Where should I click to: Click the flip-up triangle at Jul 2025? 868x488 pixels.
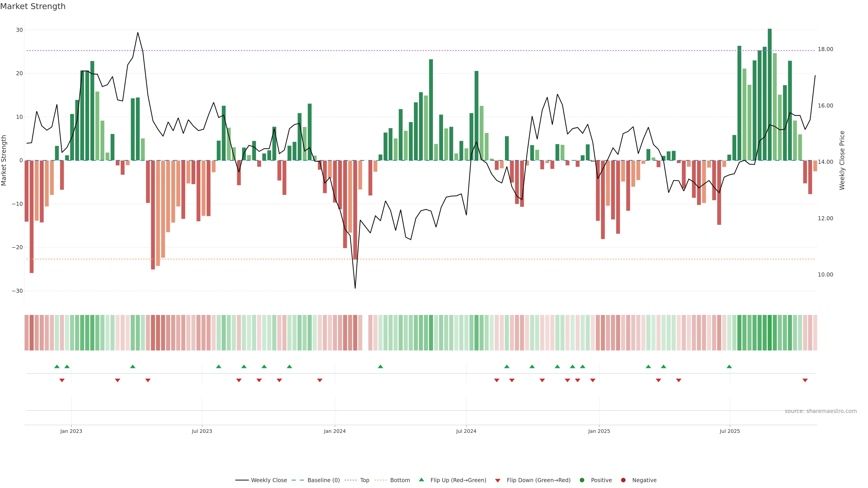pyautogui.click(x=729, y=366)
